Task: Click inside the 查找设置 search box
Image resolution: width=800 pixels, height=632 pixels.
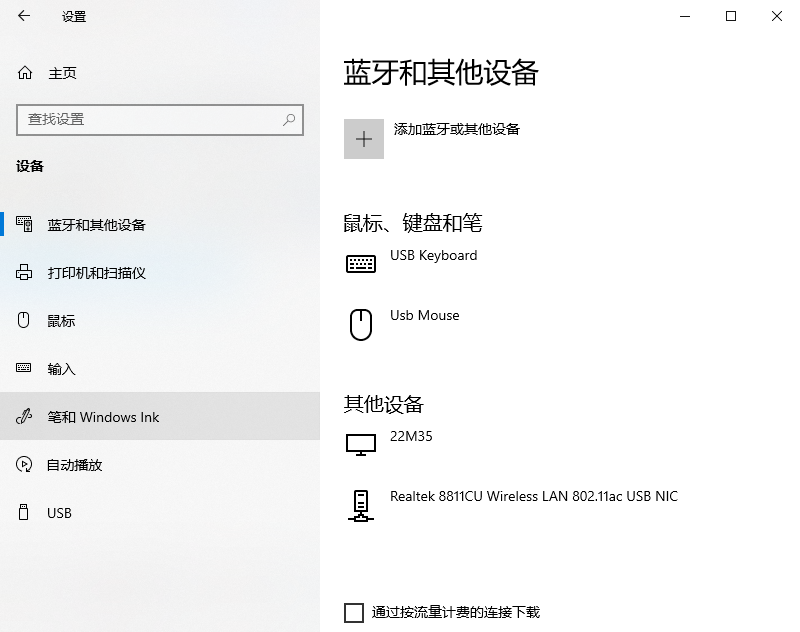Action: [x=150, y=119]
